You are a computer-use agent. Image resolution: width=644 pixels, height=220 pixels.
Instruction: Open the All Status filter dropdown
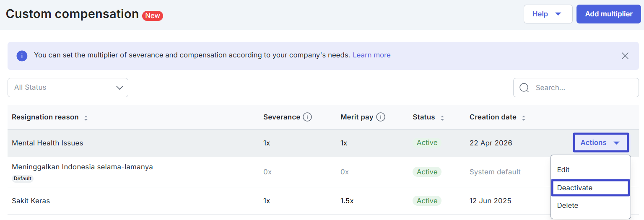coord(68,88)
